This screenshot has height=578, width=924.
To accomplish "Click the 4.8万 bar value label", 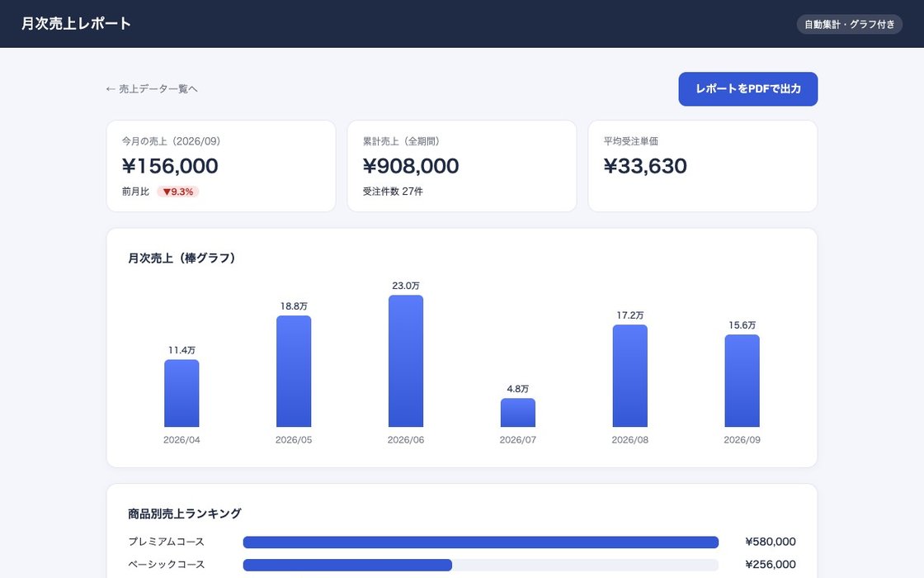I will [x=518, y=389].
